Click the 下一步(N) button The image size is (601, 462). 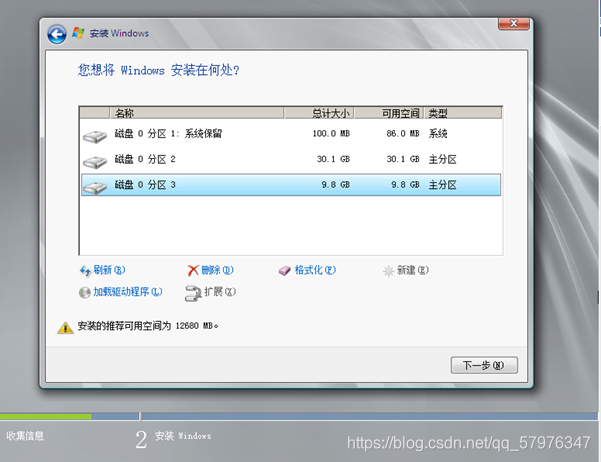(x=484, y=365)
